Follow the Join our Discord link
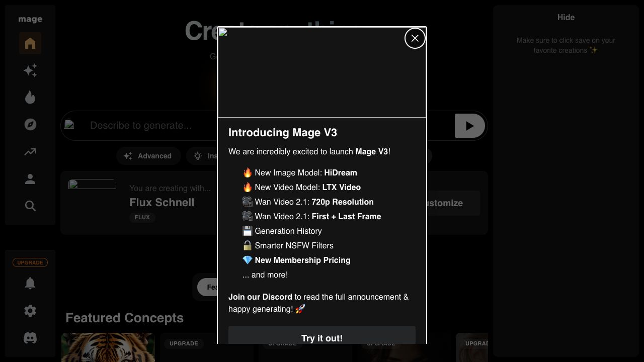This screenshot has width=644, height=362. (260, 297)
